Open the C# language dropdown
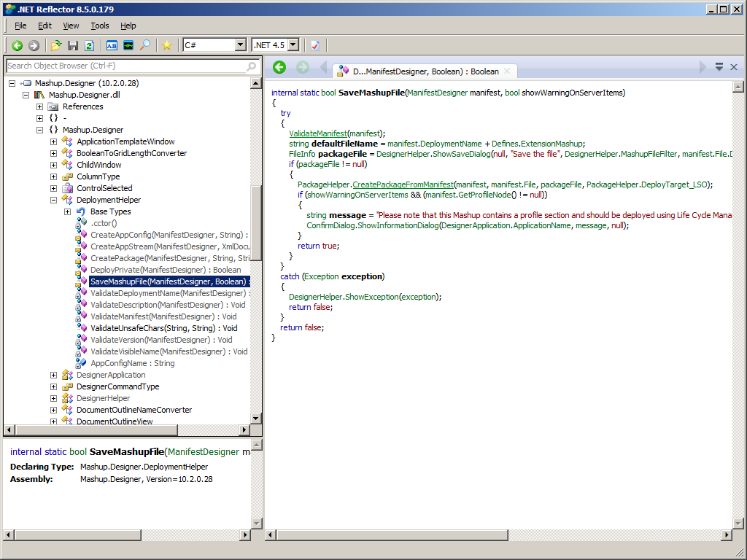747x560 pixels. point(240,45)
